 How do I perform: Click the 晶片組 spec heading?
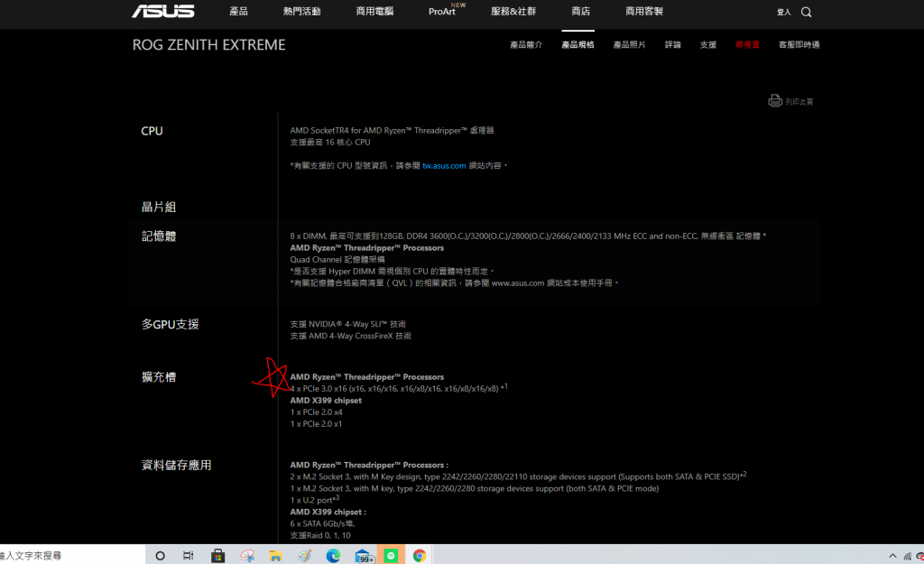pyautogui.click(x=159, y=207)
